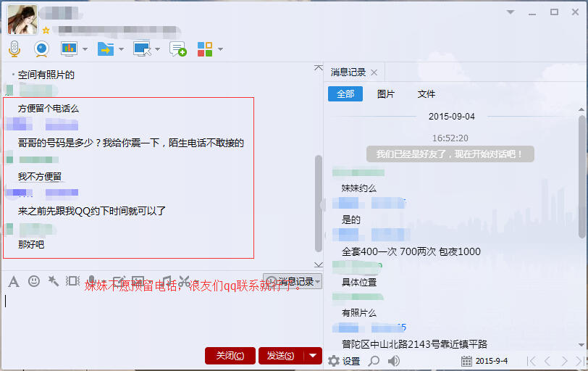This screenshot has height=371, width=588.
Task: Click the send file folder icon
Action: 106,49
